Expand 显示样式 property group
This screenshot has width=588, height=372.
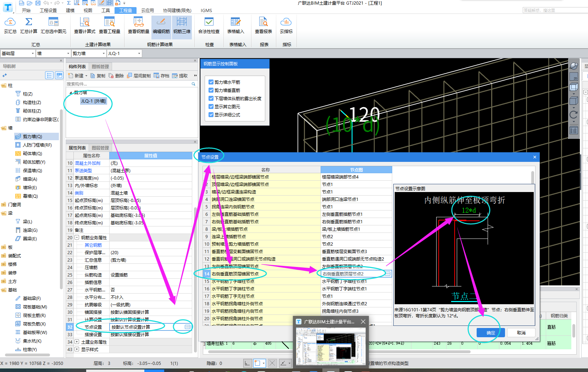(x=77, y=349)
